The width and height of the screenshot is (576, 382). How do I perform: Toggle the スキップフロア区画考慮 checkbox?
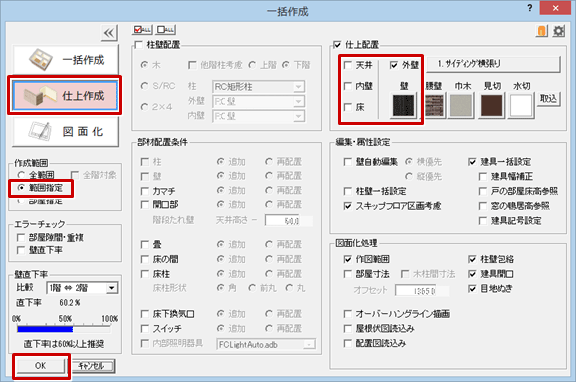(x=348, y=206)
